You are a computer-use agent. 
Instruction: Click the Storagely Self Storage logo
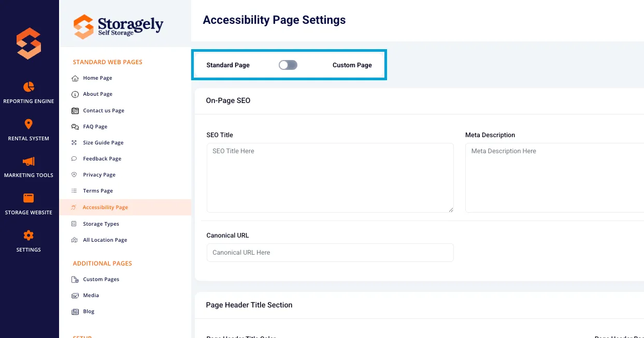point(118,26)
